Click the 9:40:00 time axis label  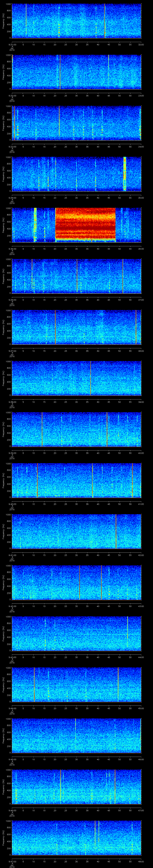pos(12,504)
